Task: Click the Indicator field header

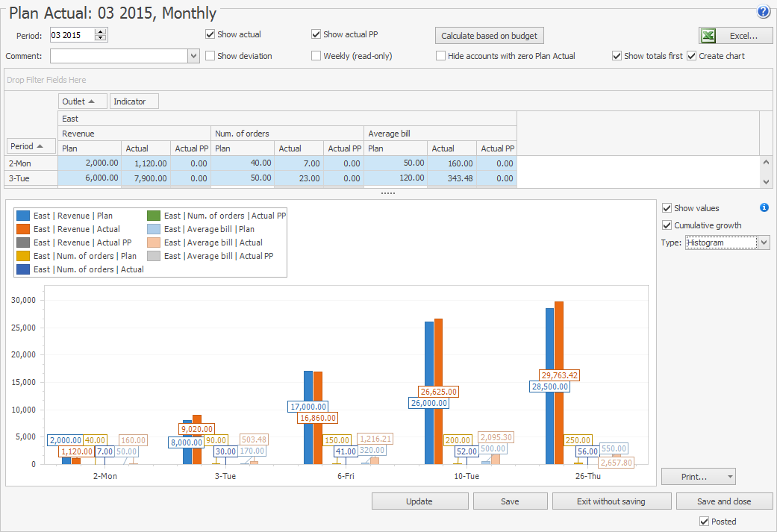Action: click(x=134, y=101)
